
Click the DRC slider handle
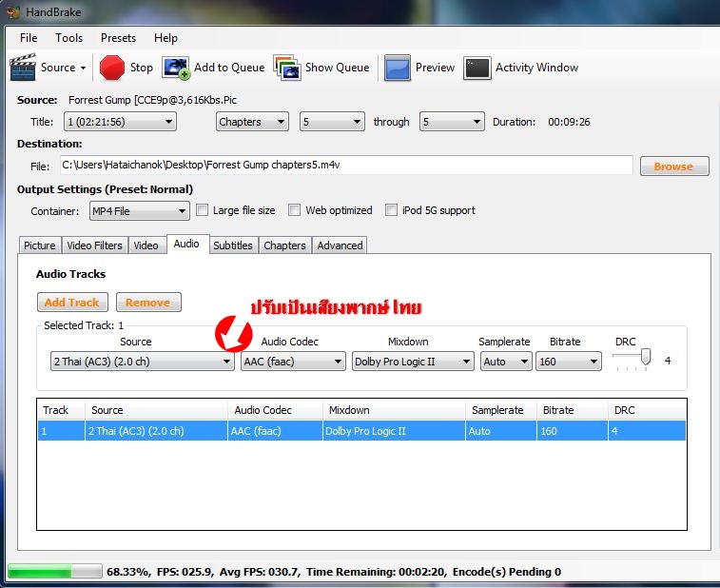pyautogui.click(x=646, y=357)
